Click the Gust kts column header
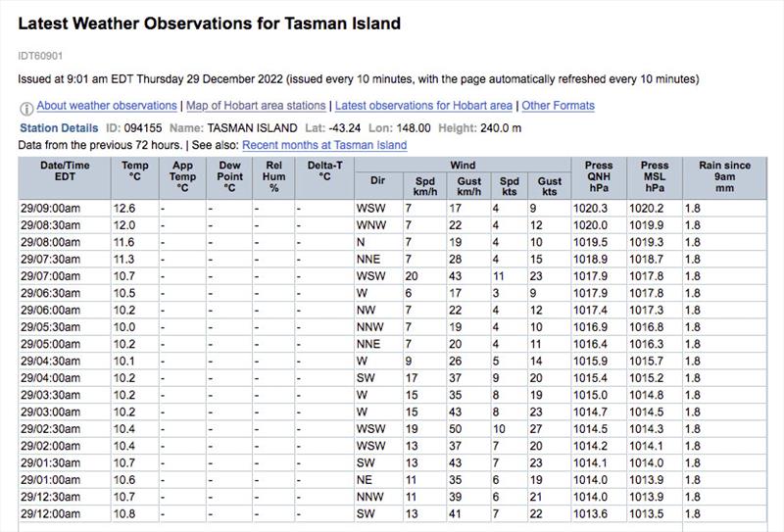 (x=549, y=186)
